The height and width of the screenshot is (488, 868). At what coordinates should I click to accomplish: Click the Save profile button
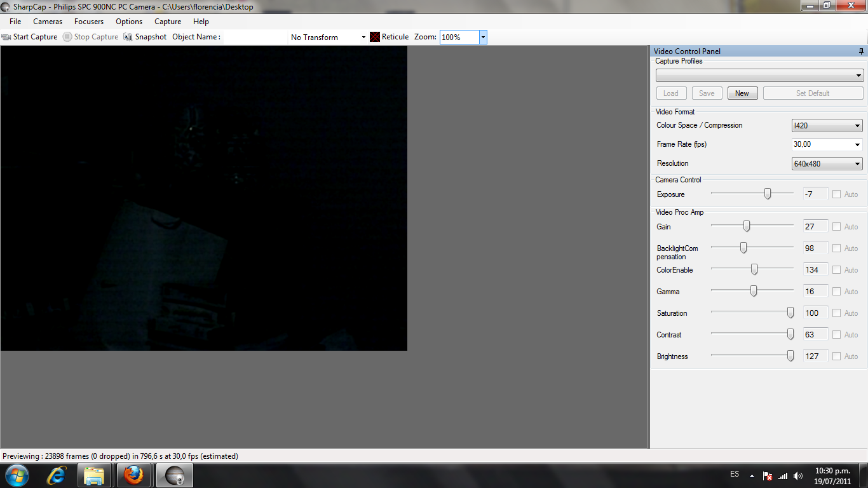(707, 93)
